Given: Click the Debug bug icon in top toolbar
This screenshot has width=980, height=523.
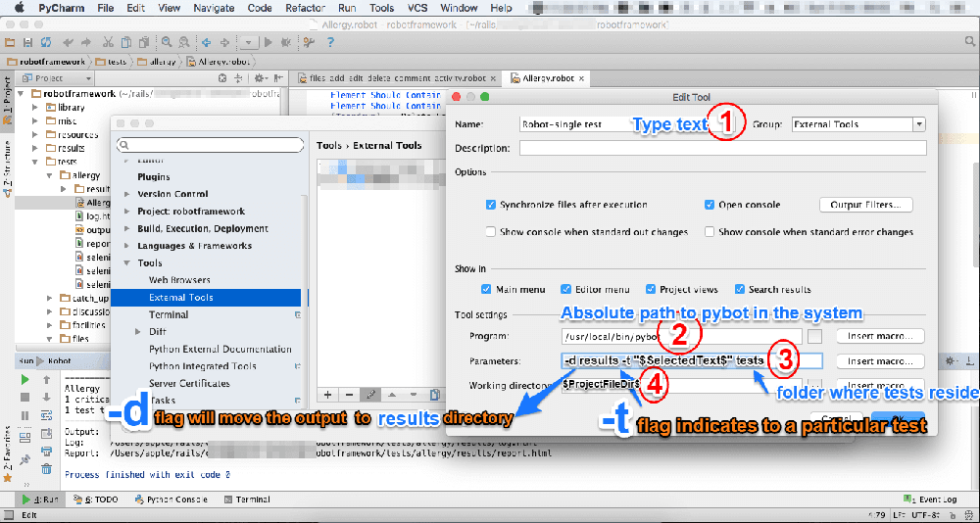Looking at the screenshot, I should click(285, 42).
